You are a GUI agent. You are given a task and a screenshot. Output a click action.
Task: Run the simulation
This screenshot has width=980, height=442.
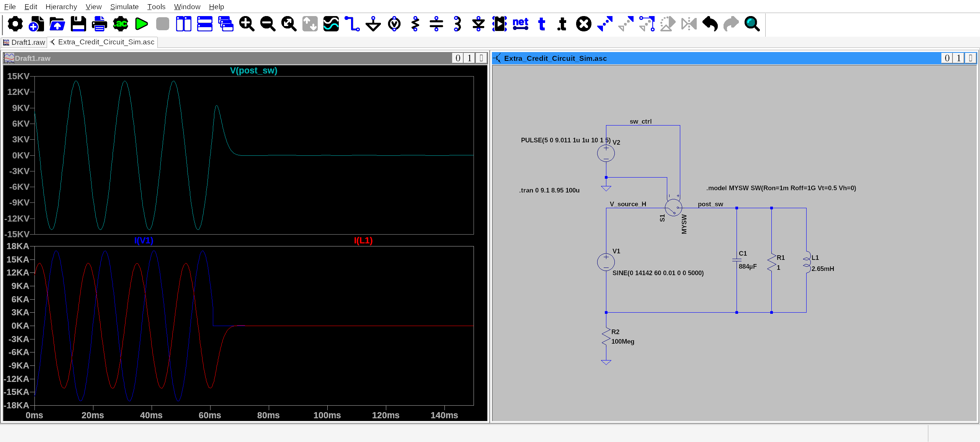click(141, 24)
